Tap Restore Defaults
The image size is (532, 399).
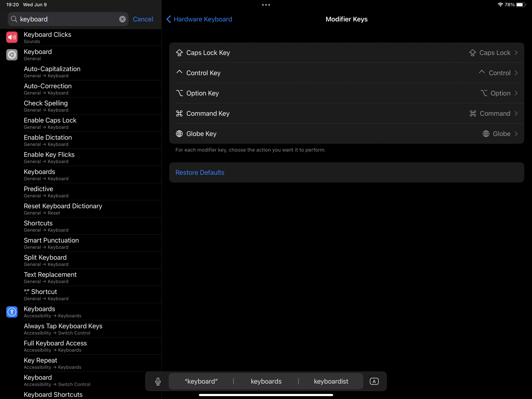(x=200, y=172)
